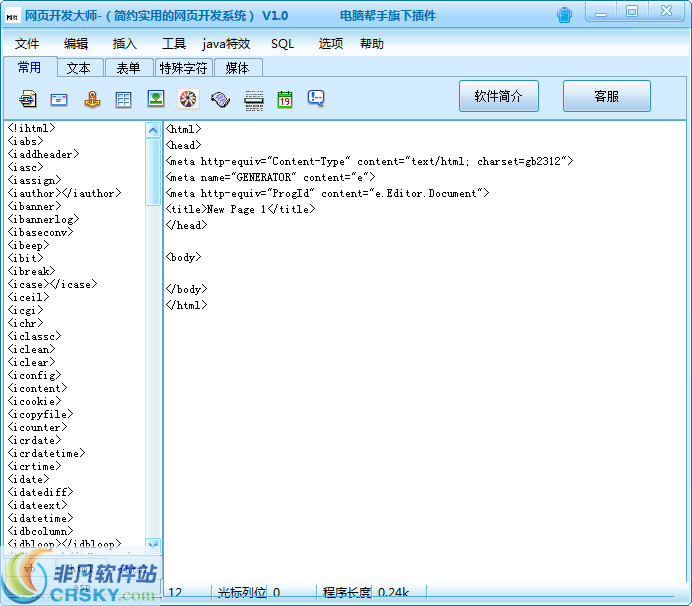
Task: Select <icontent> in the tag list
Action: (38, 388)
